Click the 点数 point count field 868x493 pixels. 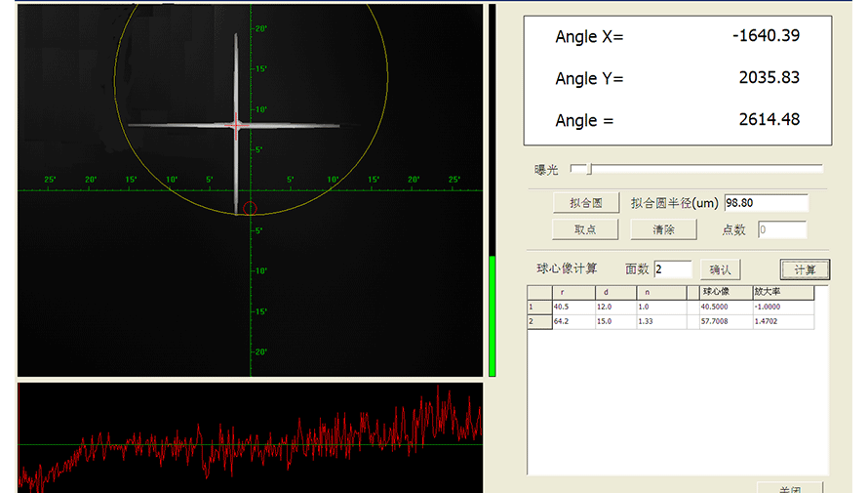point(782,229)
